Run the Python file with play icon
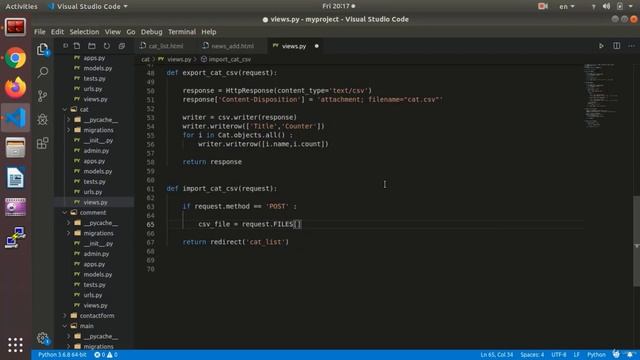Viewport: 640px width, 360px height. 601,46
